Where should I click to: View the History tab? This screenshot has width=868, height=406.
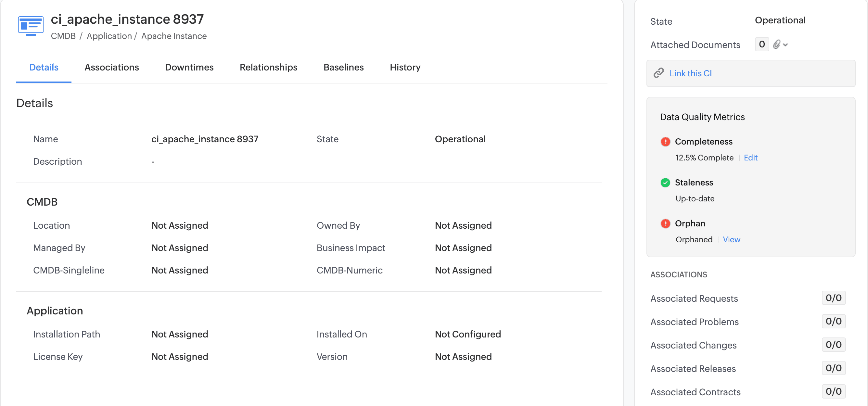tap(405, 67)
